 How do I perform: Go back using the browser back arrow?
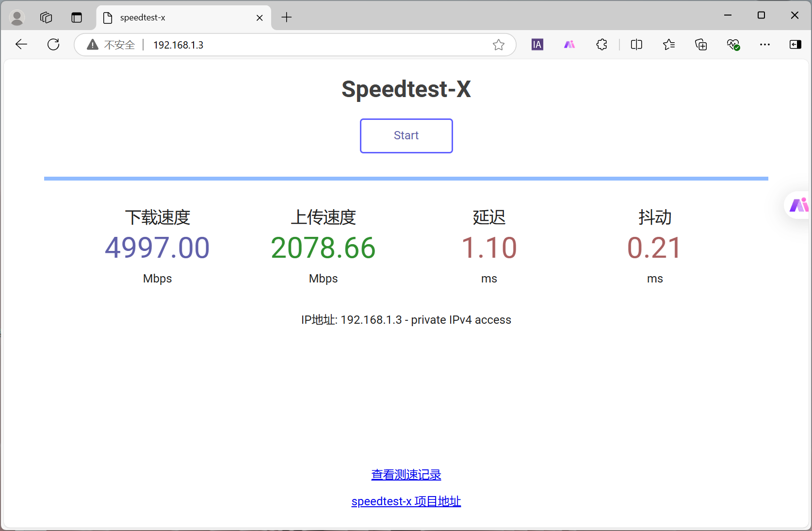(21, 45)
